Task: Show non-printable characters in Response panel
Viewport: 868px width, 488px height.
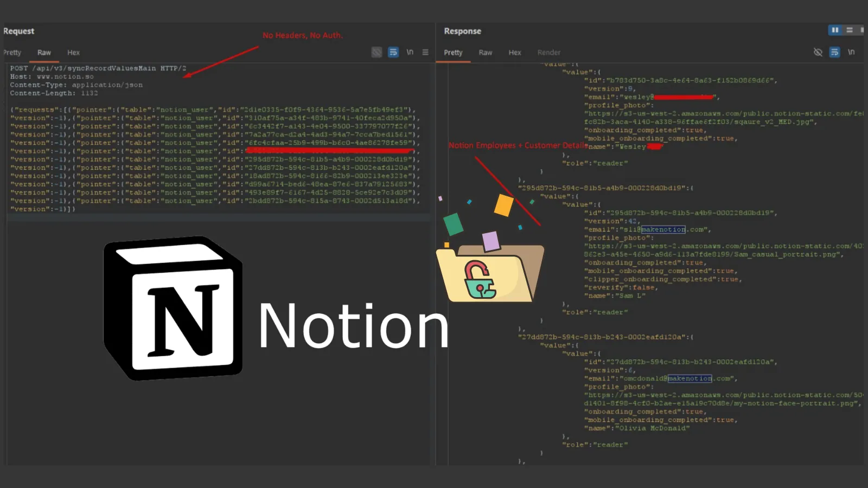Action: [x=851, y=52]
